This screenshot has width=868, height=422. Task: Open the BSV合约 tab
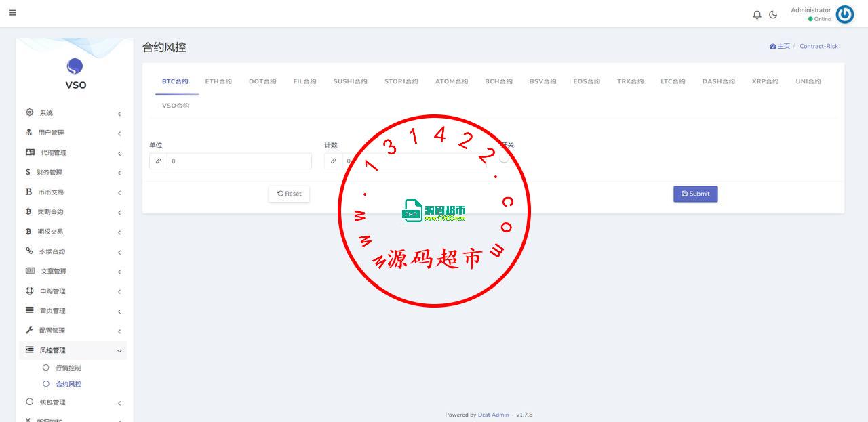[x=542, y=81]
